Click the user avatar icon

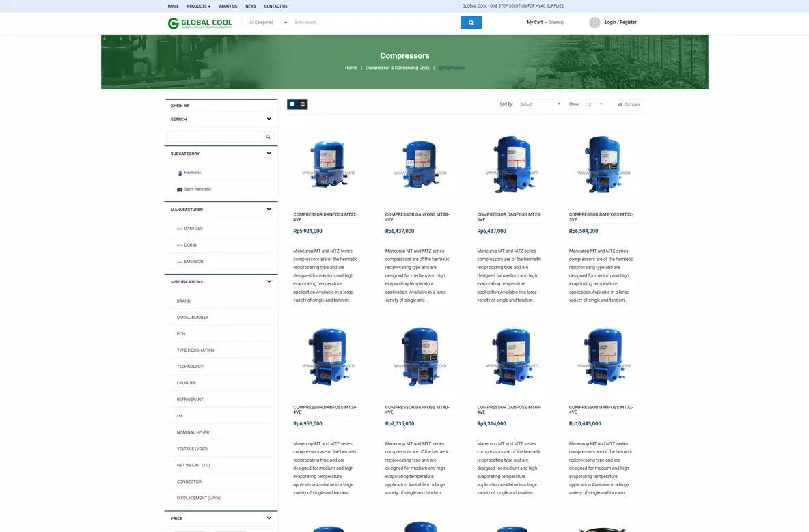(x=594, y=22)
